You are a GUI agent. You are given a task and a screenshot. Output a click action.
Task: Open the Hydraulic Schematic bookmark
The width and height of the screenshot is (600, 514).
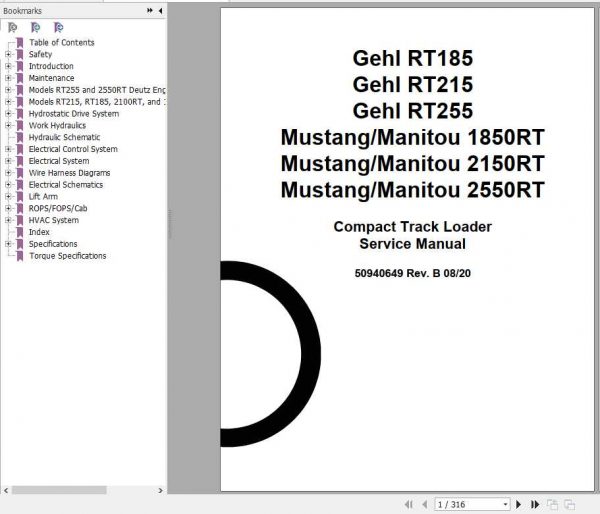pyautogui.click(x=64, y=137)
